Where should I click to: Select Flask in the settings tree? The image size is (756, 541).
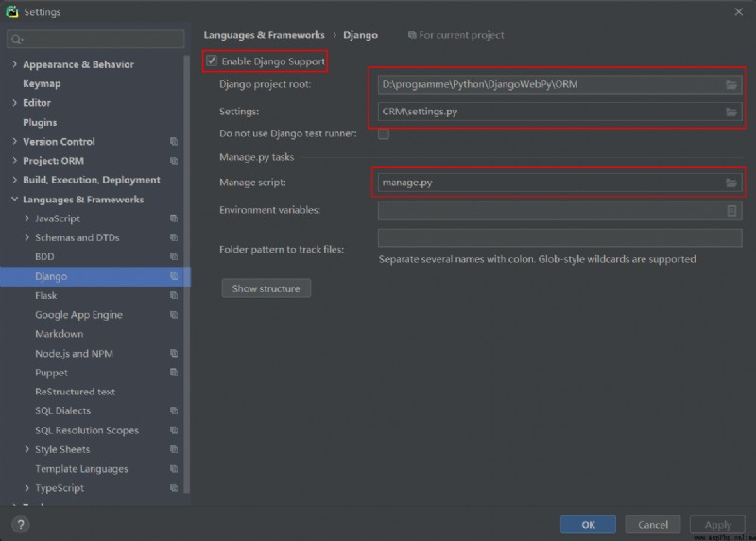point(45,295)
